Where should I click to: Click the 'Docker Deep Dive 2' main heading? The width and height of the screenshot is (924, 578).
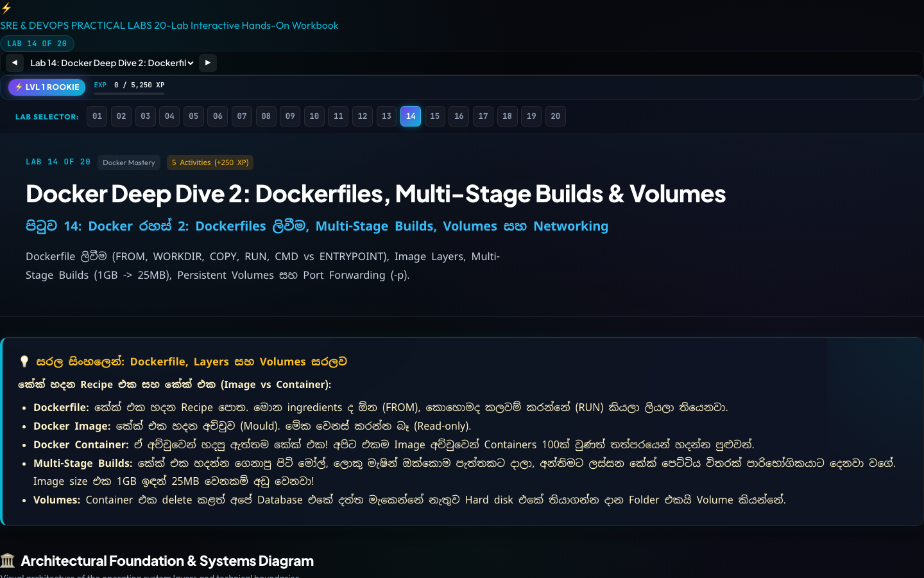(375, 193)
